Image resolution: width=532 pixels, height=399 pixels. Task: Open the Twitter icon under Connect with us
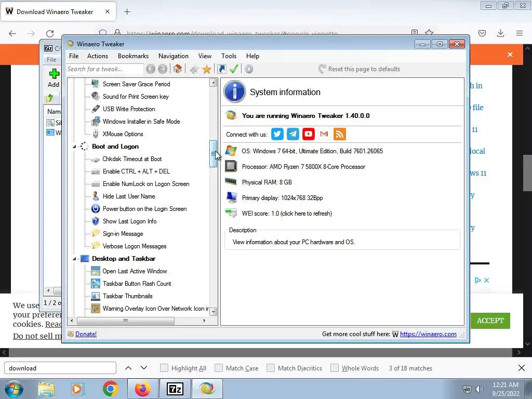click(x=277, y=134)
